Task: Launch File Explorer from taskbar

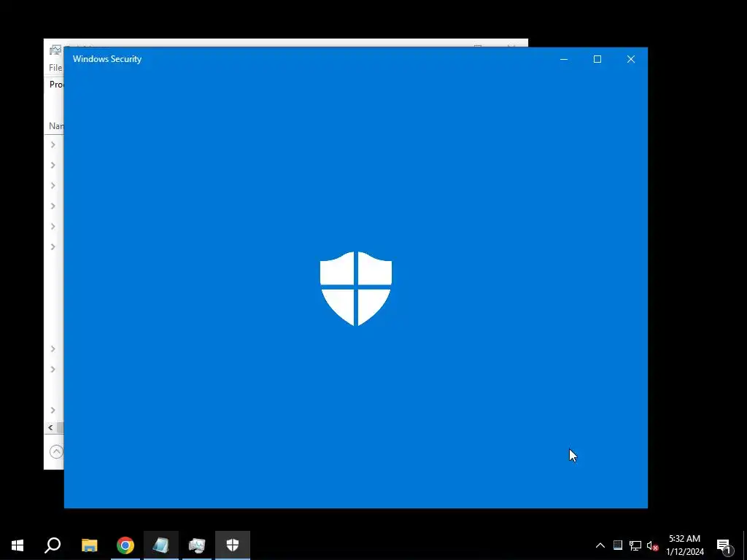Action: [x=89, y=545]
